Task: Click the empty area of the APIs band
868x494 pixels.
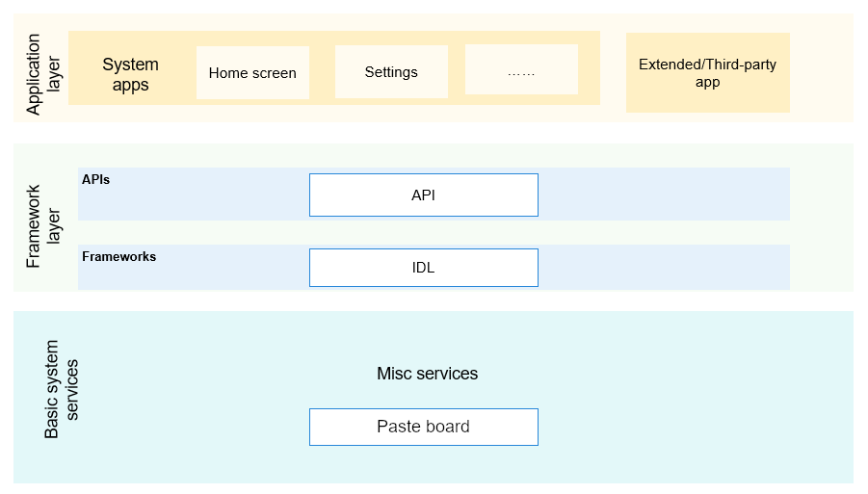Action: 665,195
